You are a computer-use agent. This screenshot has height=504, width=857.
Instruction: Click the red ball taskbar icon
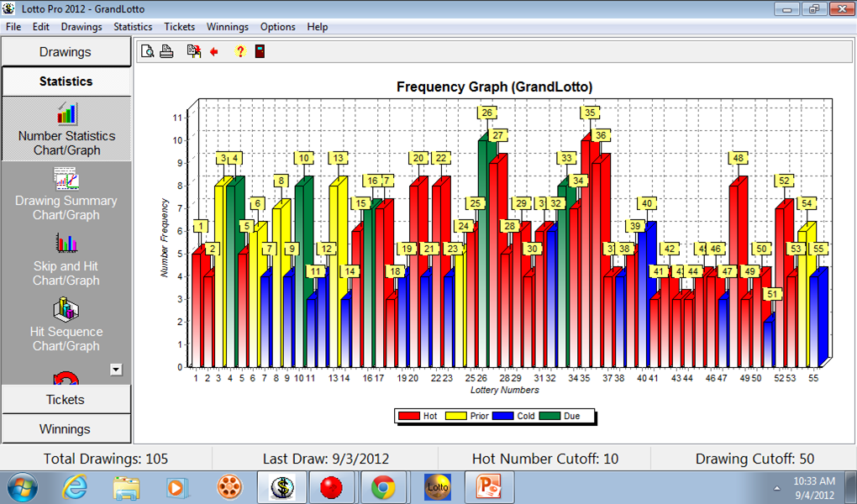point(331,486)
